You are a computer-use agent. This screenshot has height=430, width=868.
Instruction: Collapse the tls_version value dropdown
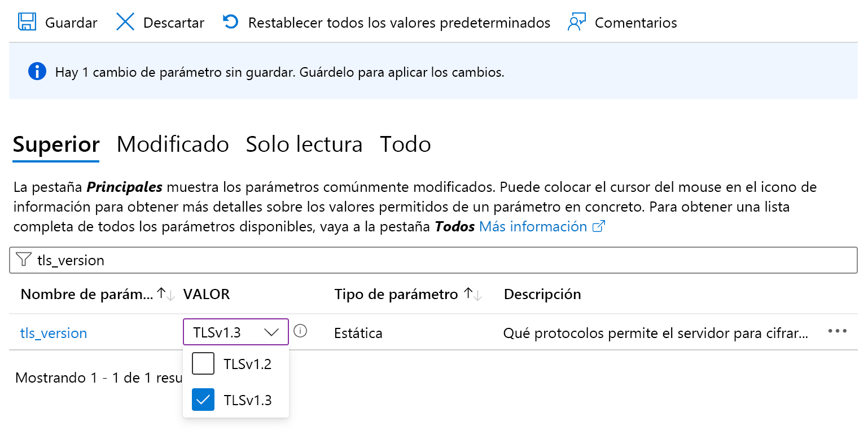click(x=271, y=332)
